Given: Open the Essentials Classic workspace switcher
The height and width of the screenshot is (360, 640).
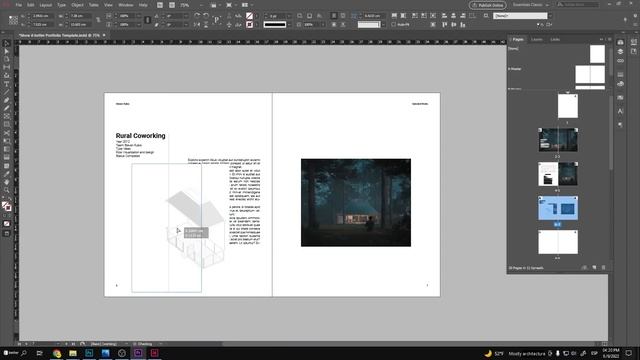Looking at the screenshot, I should click(x=531, y=5).
